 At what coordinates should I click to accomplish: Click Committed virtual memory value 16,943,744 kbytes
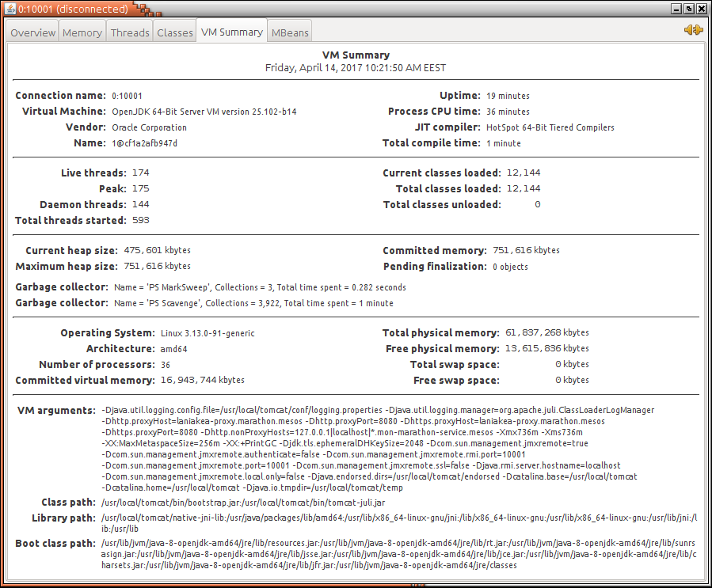coord(203,380)
